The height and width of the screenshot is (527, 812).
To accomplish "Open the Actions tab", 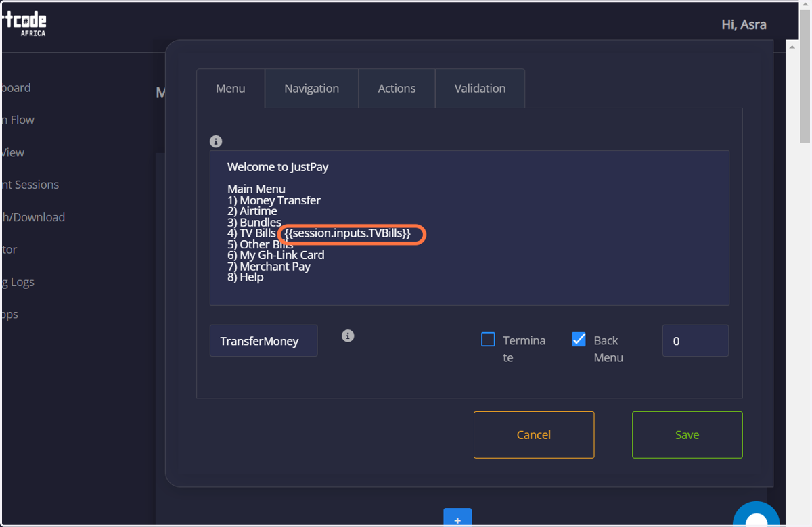I will pos(397,88).
